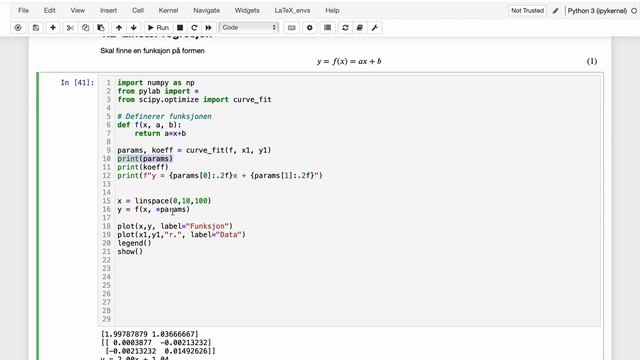Click the 'def f(x, a, b):' line
The image size is (640, 360).
[x=149, y=125]
